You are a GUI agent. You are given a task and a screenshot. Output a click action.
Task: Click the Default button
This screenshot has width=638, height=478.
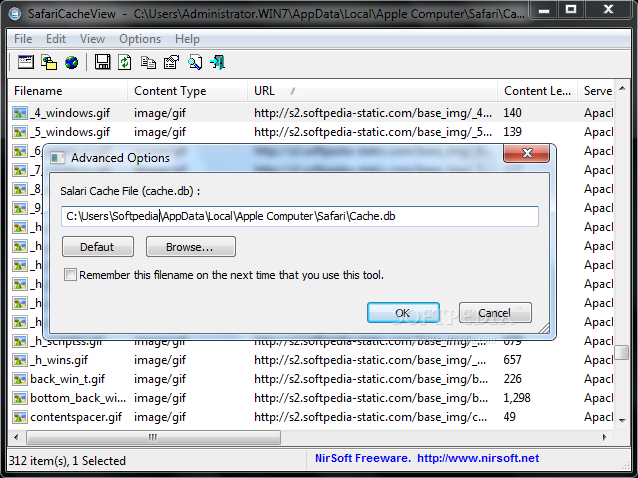pyautogui.click(x=98, y=247)
